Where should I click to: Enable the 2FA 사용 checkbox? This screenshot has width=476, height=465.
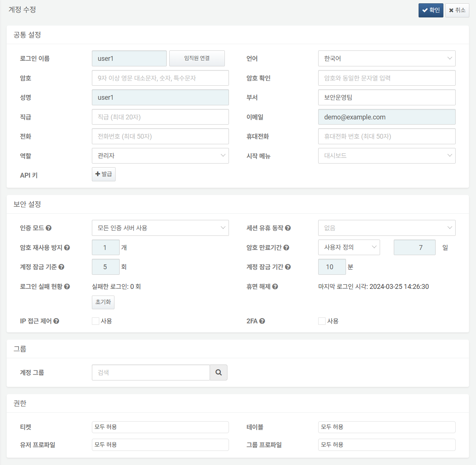tap(322, 321)
